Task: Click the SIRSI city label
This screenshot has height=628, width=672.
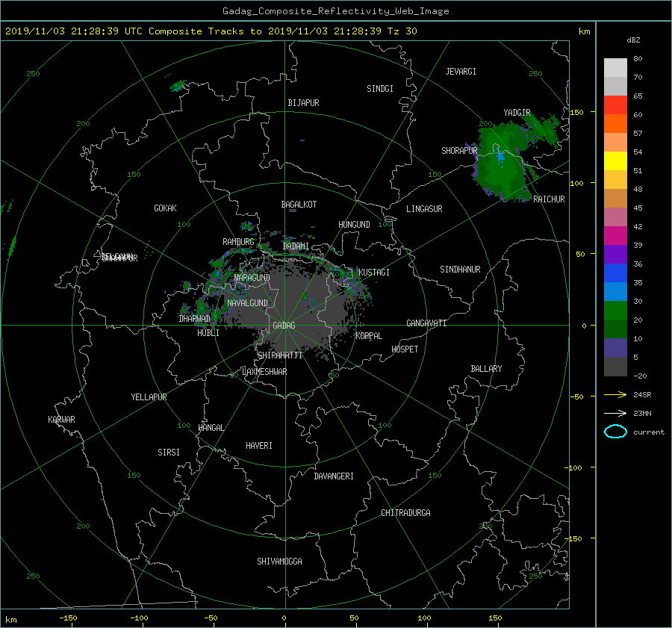Action: (x=169, y=453)
